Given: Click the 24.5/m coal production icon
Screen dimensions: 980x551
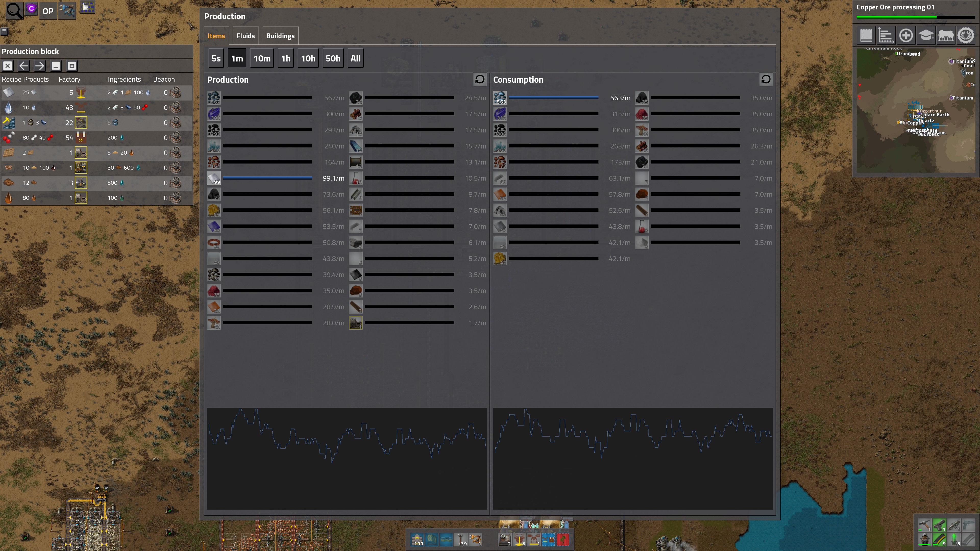Looking at the screenshot, I should coord(356,98).
